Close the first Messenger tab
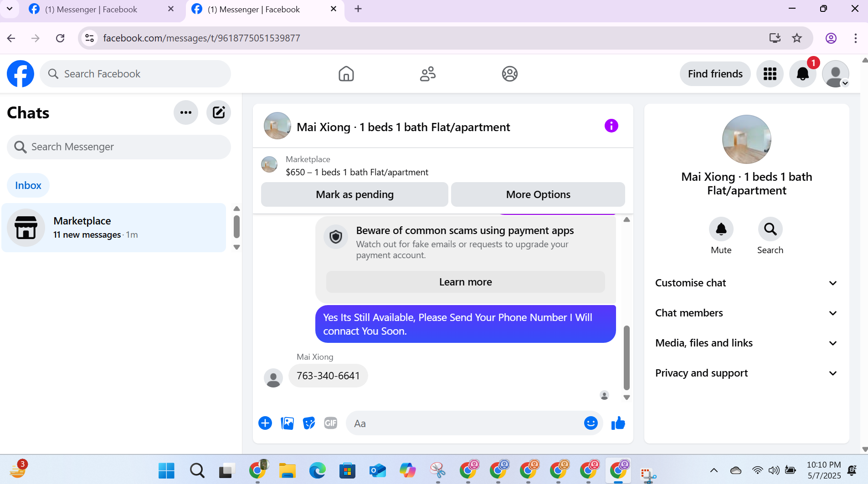 (x=171, y=9)
